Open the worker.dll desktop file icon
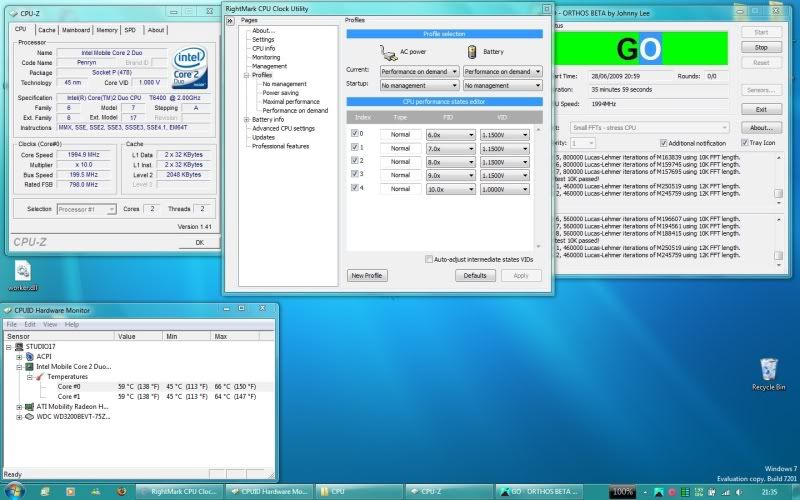This screenshot has width=800, height=500. [23, 276]
